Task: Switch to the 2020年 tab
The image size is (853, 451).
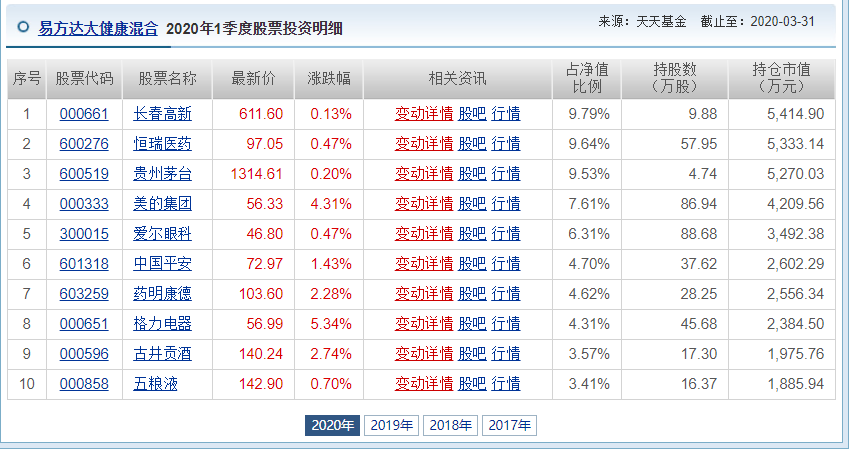Action: pyautogui.click(x=332, y=425)
